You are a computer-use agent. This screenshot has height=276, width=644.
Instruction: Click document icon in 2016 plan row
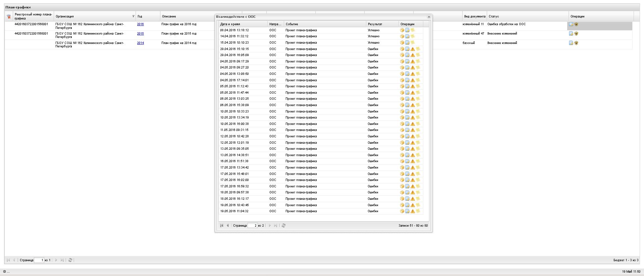[x=571, y=24]
